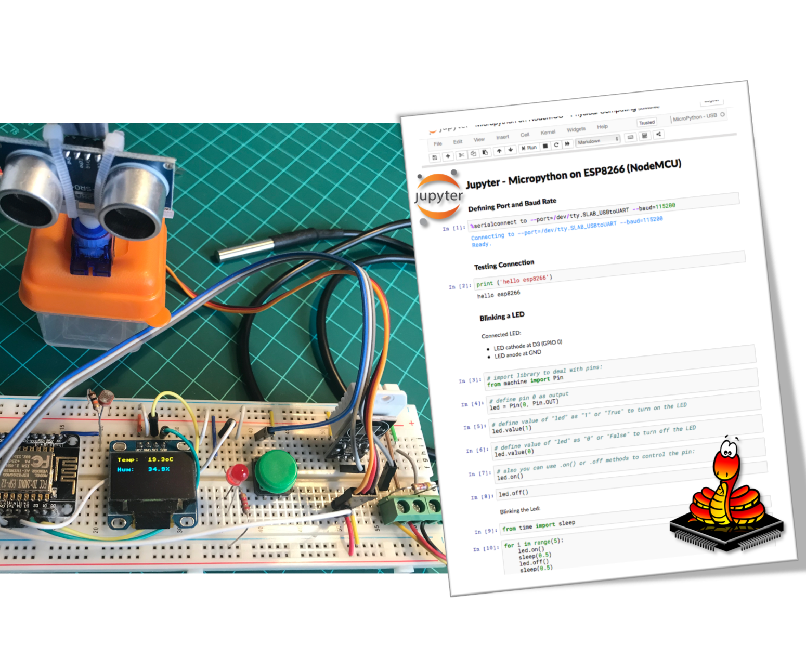This screenshot has width=806, height=672.
Task: Open the Cell menu
Action: (x=525, y=134)
